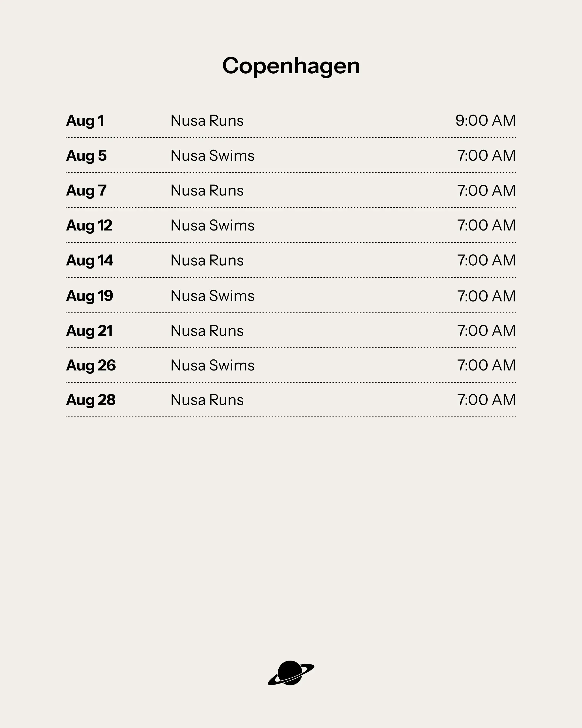Select the Aug 7 date label
This screenshot has width=582, height=728.
pyautogui.click(x=86, y=191)
